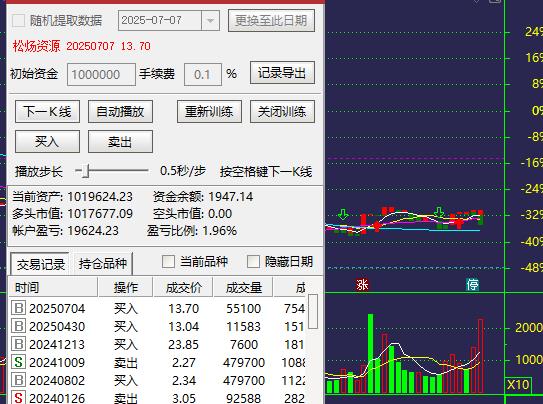
Task: Click the B icon for the 20250430 trade
Action: coord(18,326)
